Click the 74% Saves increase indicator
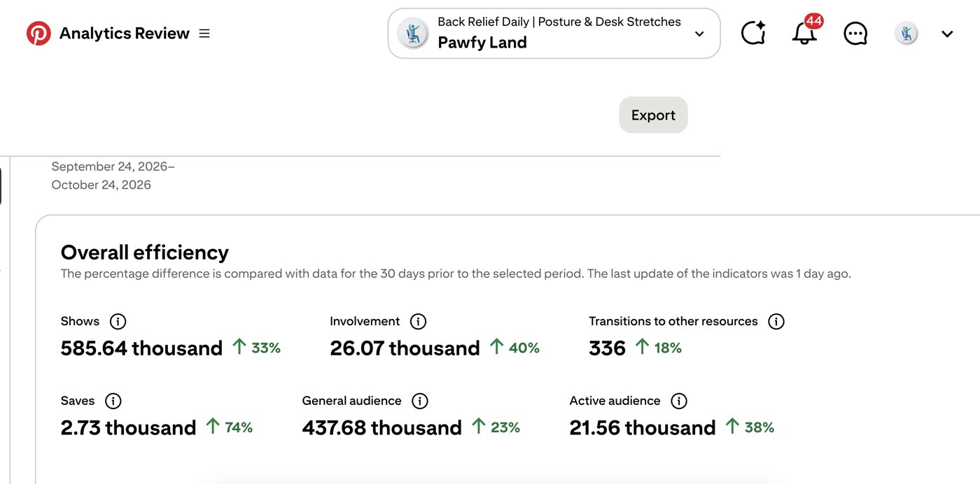 point(229,427)
